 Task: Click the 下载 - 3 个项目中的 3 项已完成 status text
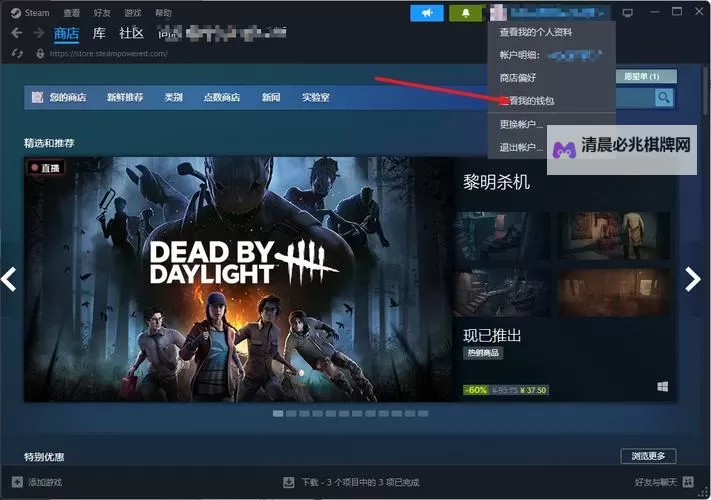pyautogui.click(x=360, y=482)
